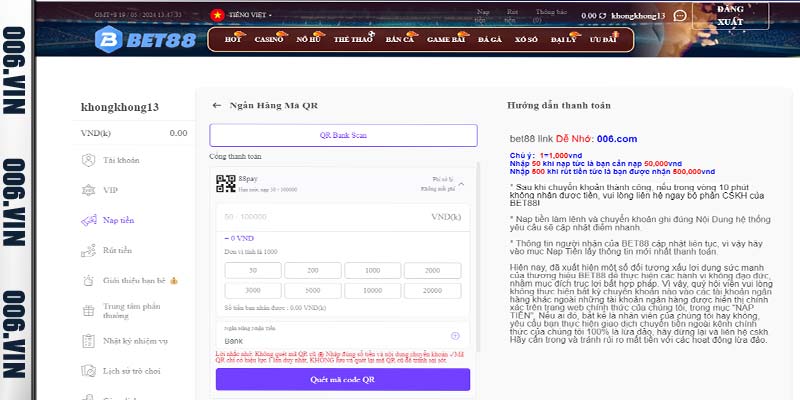The height and width of the screenshot is (400, 800).
Task: Open the GAME BÀI menu
Action: tap(447, 39)
